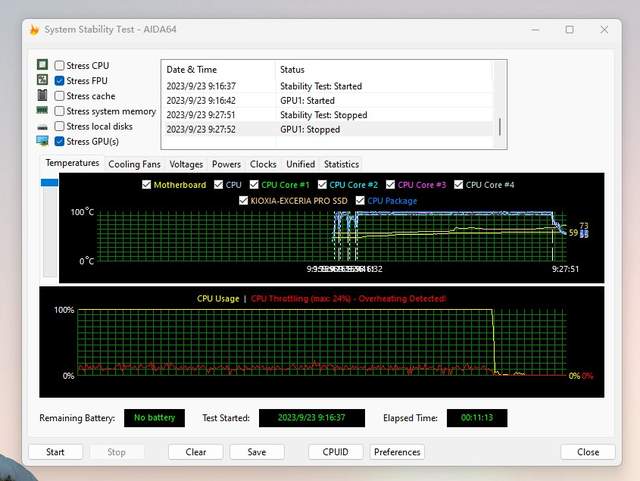This screenshot has width=640, height=481.
Task: Enable the Stress CPU checkbox
Action: [60, 65]
